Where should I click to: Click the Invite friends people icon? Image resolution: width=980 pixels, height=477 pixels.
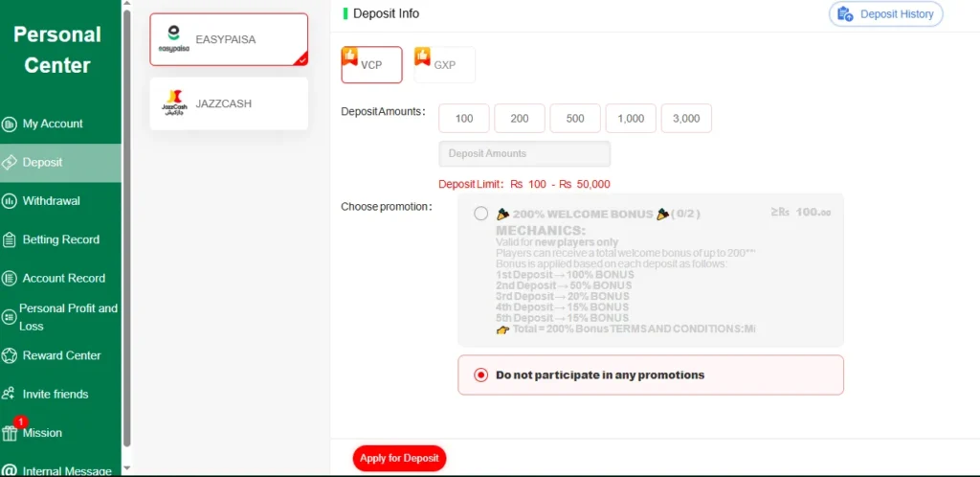pos(9,394)
